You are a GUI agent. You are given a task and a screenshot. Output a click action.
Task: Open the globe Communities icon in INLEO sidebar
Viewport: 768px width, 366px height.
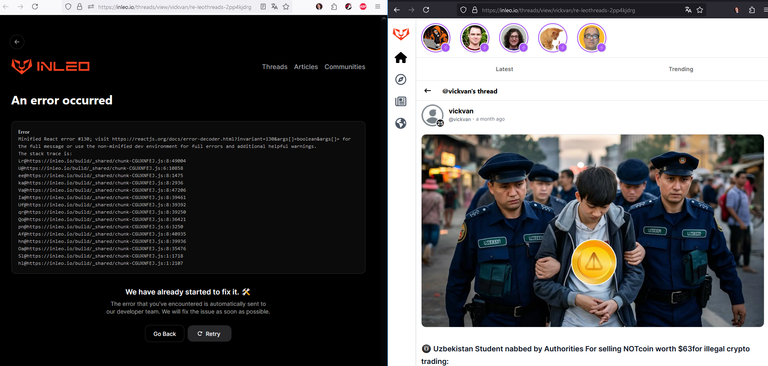pyautogui.click(x=401, y=123)
